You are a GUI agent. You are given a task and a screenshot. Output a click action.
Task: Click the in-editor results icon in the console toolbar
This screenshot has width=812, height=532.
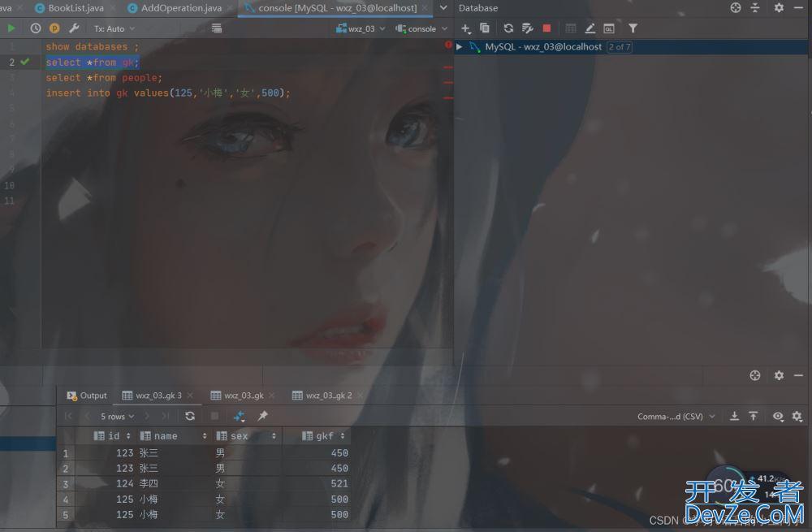[217, 28]
